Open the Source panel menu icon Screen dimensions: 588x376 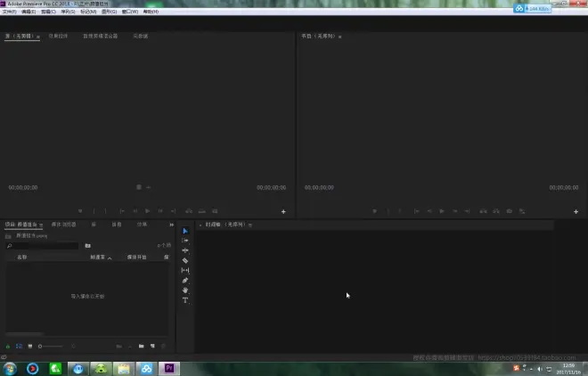coord(38,37)
